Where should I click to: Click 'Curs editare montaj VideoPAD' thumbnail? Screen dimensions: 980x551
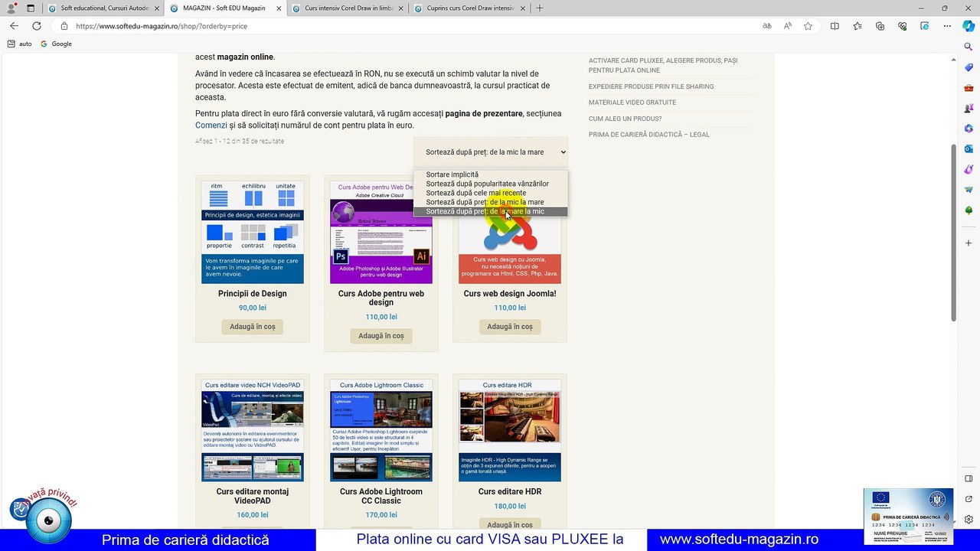point(253,431)
